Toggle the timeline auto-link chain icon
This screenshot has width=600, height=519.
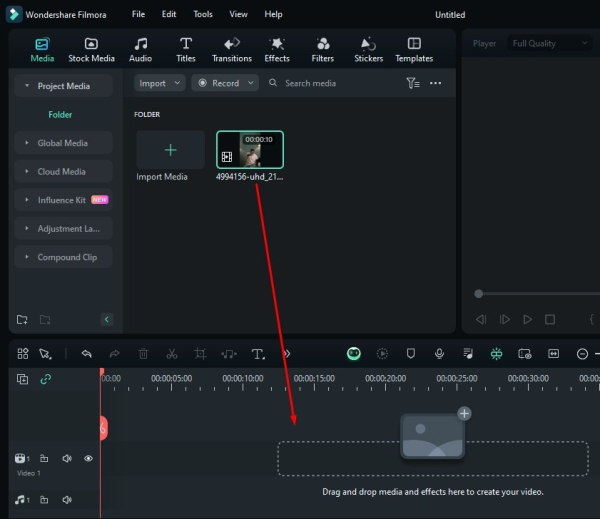pyautogui.click(x=45, y=379)
